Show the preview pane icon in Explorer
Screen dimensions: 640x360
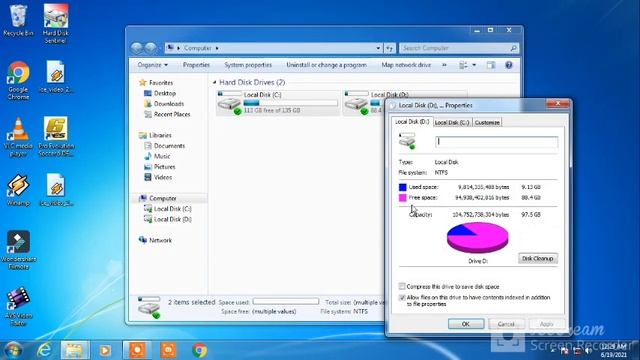click(491, 65)
